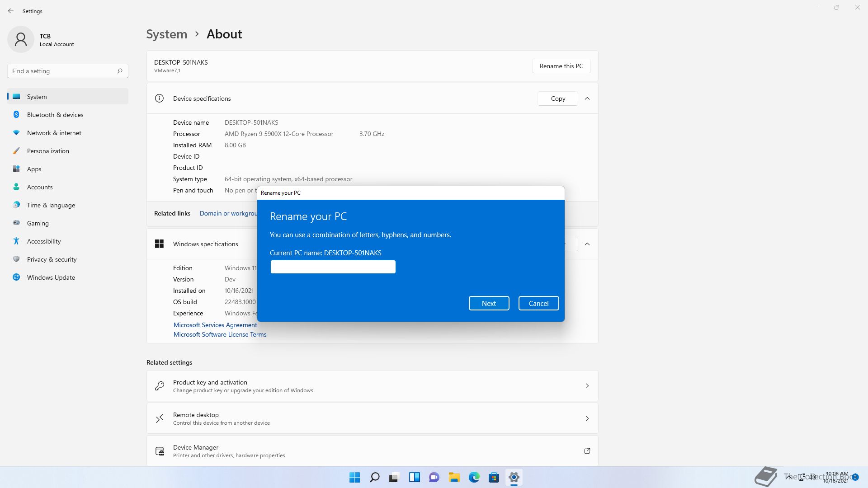Click the Product key icon

(x=160, y=386)
